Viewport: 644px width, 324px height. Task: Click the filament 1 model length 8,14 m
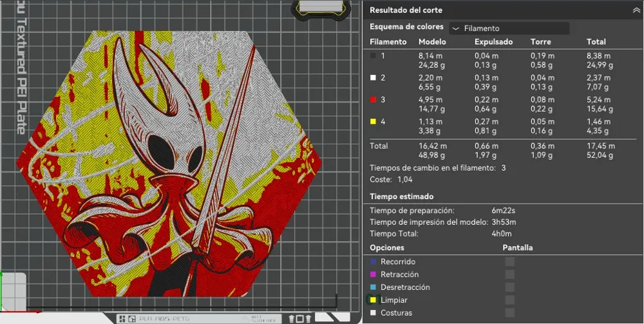tap(430, 55)
